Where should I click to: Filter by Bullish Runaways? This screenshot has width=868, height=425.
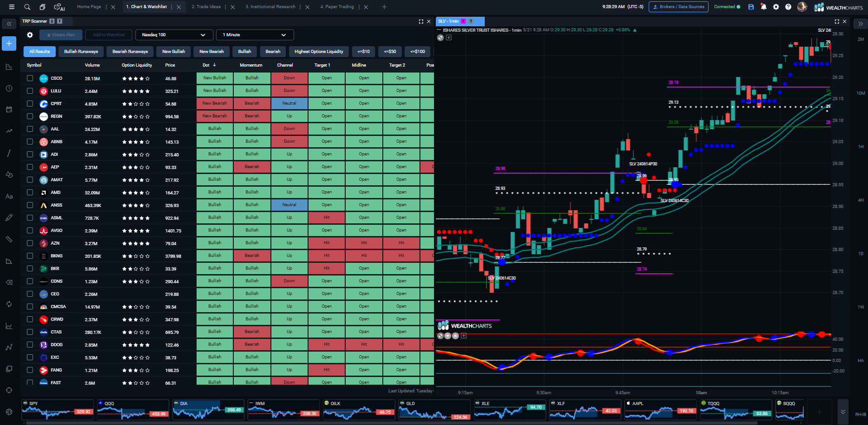coord(81,52)
